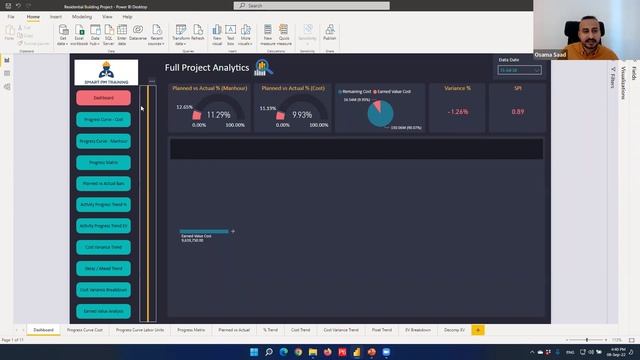Undo the last action
The image size is (640, 360).
point(18,6)
